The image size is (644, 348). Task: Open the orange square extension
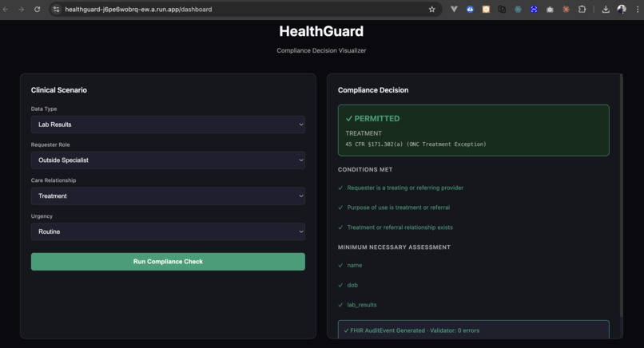tap(486, 9)
